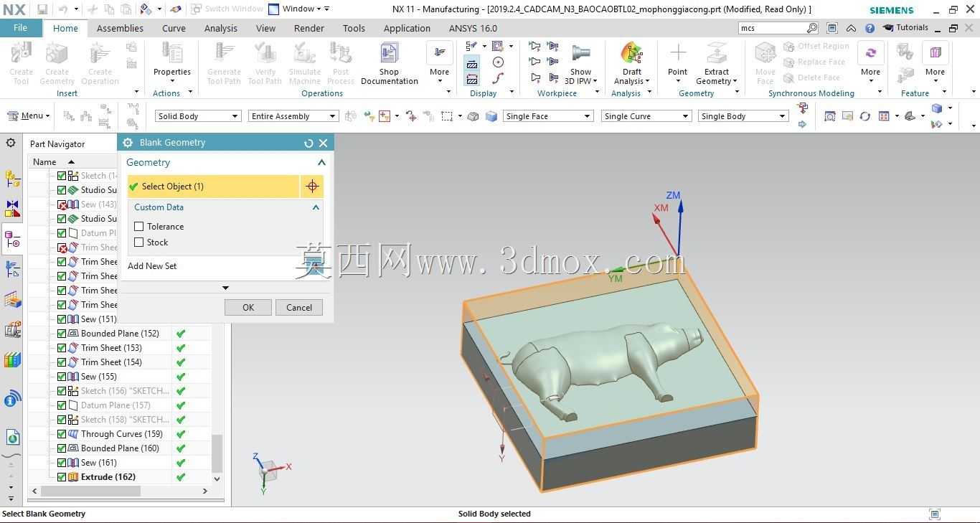Reset the Blank Geometry dialog
This screenshot has height=523, width=980.
(308, 143)
